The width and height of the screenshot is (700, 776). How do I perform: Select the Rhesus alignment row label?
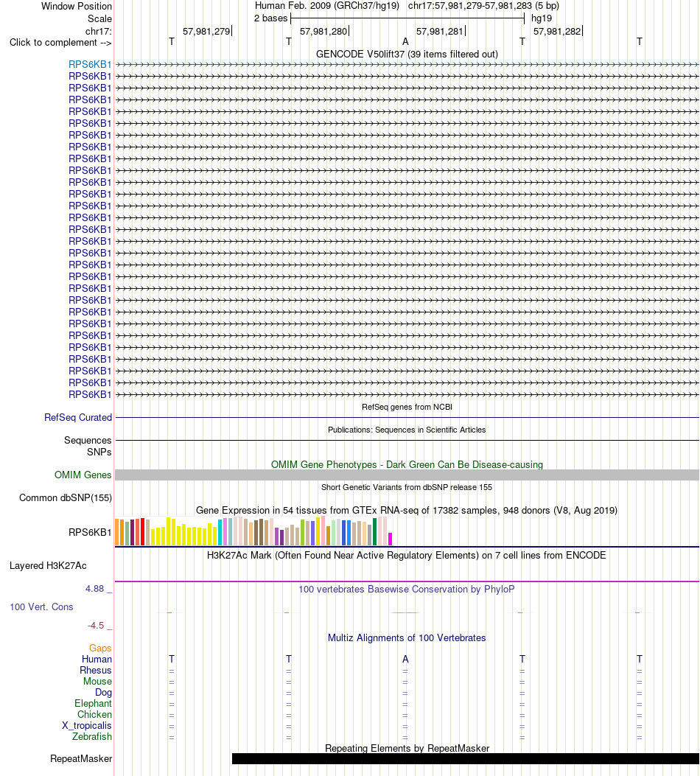click(96, 670)
